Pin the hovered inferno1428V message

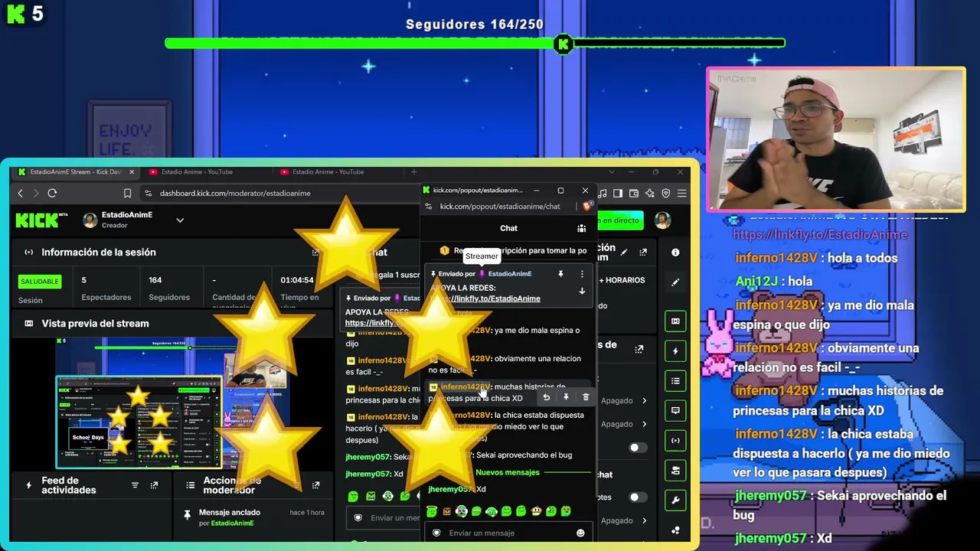(x=566, y=397)
